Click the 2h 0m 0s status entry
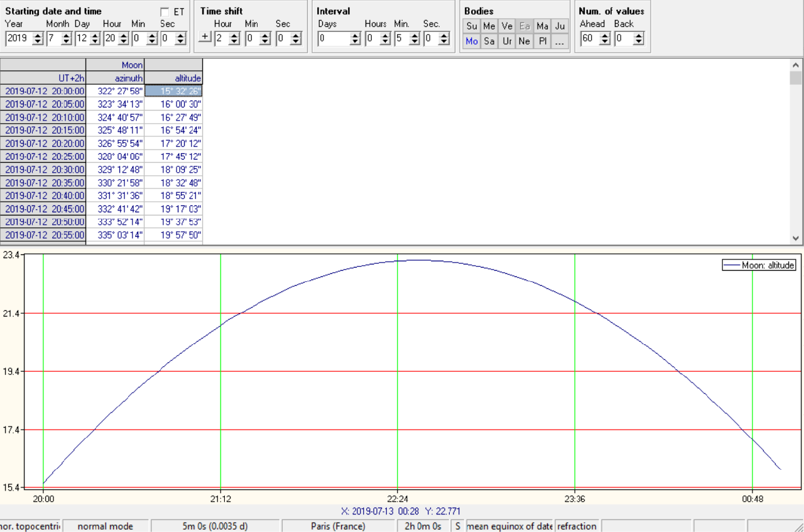804x532 pixels. click(423, 526)
